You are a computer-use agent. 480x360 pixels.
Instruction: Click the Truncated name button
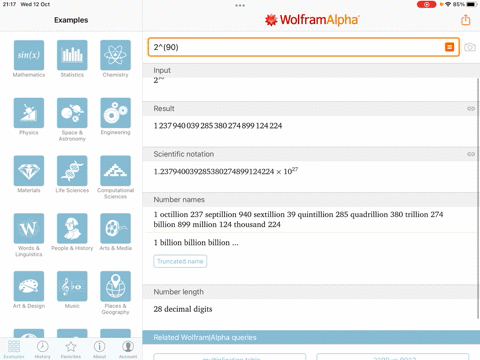pos(180,261)
